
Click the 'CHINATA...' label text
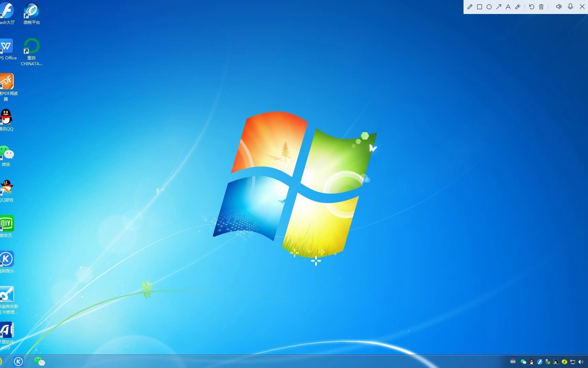tap(31, 64)
